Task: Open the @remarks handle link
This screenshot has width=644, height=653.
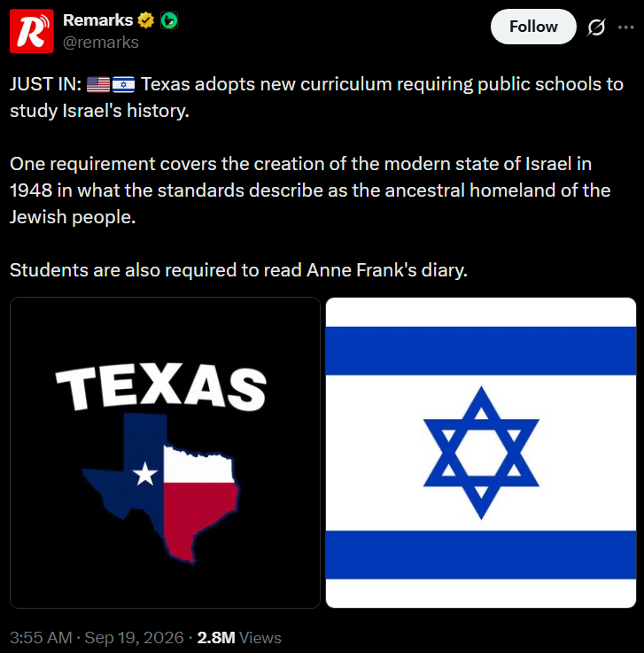Action: tap(101, 43)
